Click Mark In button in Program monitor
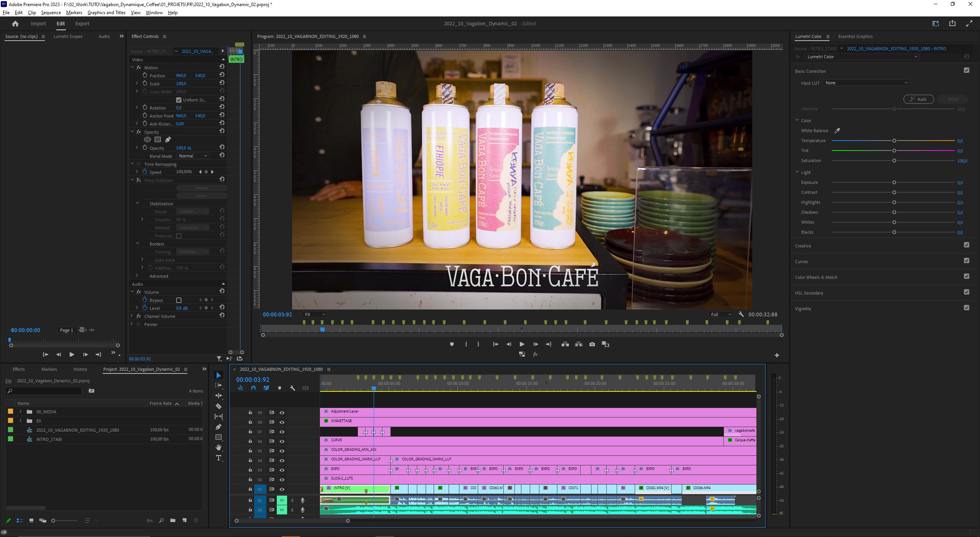This screenshot has width=980, height=537. pyautogui.click(x=466, y=344)
